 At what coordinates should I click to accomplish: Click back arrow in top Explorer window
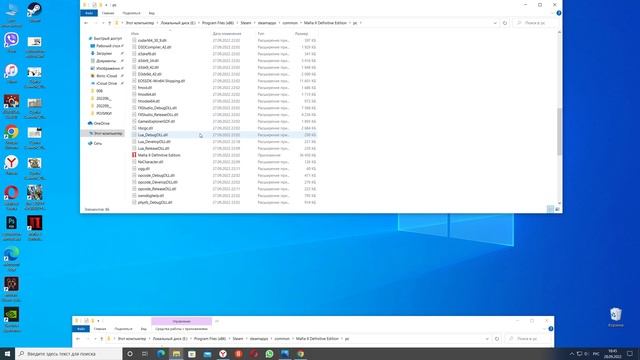click(86, 23)
